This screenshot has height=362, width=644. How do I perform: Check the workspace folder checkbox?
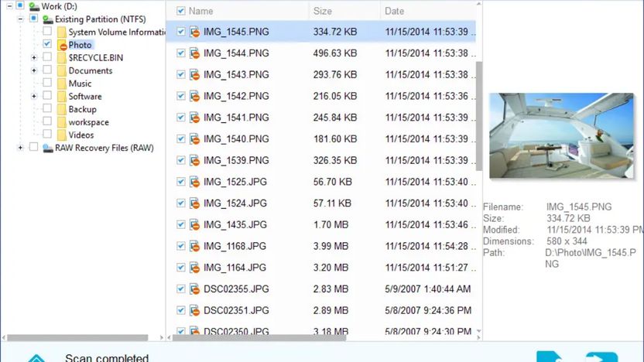[x=47, y=121]
